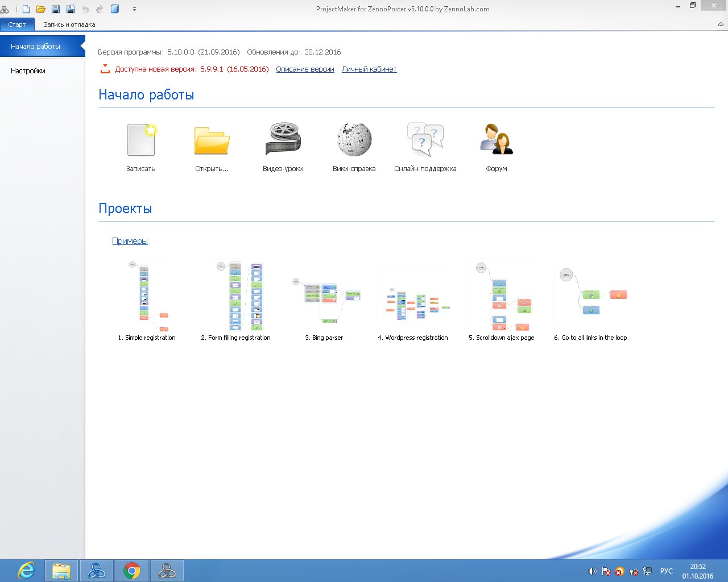
Task: Click the Undo arrow in the toolbar
Action: point(85,9)
